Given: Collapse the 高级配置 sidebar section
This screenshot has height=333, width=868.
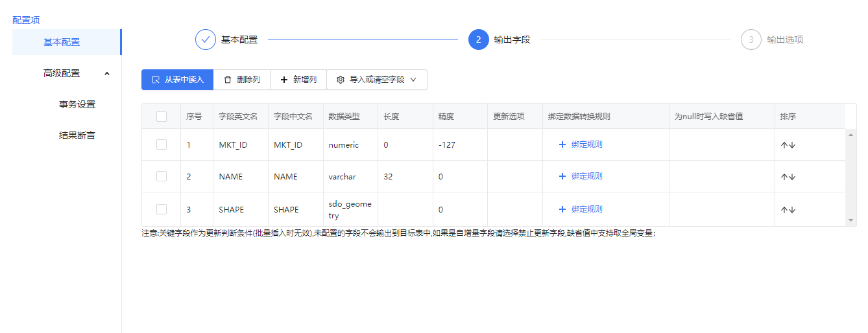Looking at the screenshot, I should pos(107,73).
